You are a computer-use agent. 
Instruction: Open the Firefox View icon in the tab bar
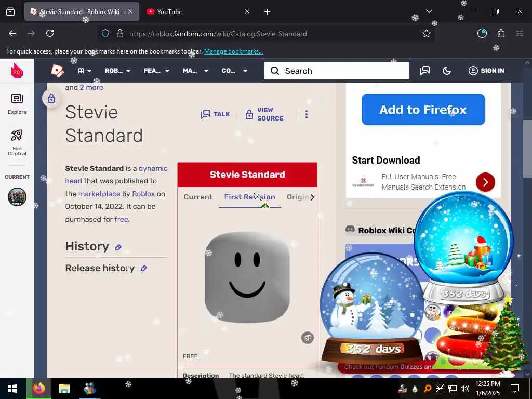click(x=10, y=11)
